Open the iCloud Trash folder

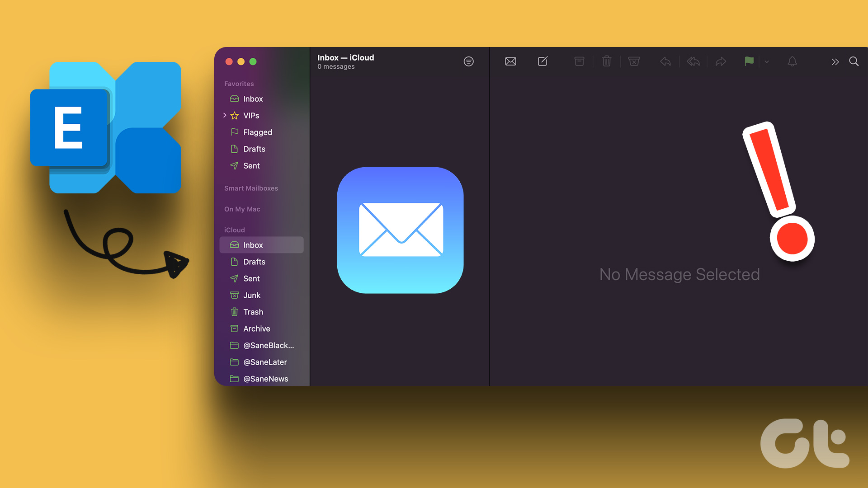(x=253, y=312)
